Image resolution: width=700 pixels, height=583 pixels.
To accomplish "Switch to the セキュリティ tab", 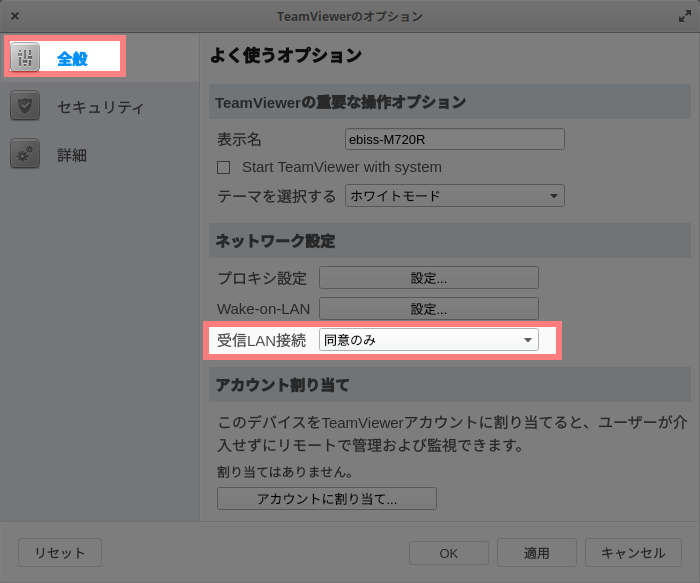I will coord(100,106).
